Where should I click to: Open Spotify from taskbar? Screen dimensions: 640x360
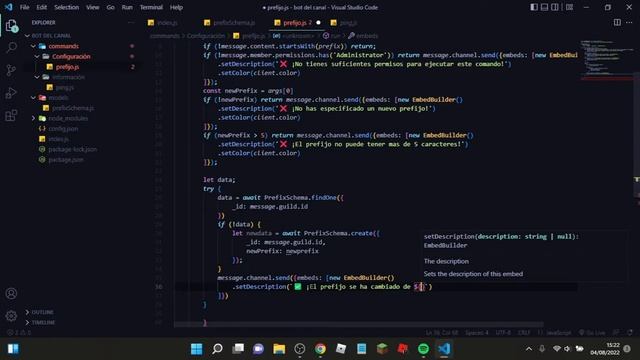(x=423, y=349)
